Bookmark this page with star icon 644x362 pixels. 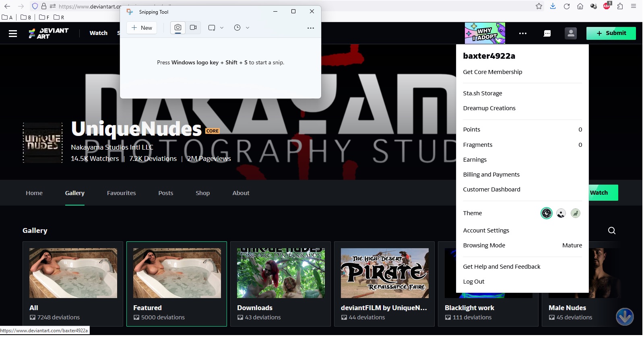539,6
